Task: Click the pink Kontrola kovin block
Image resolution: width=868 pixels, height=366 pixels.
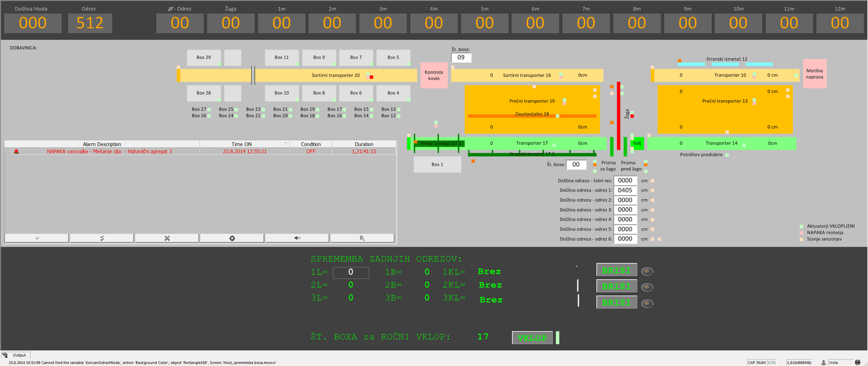Action: coord(434,75)
